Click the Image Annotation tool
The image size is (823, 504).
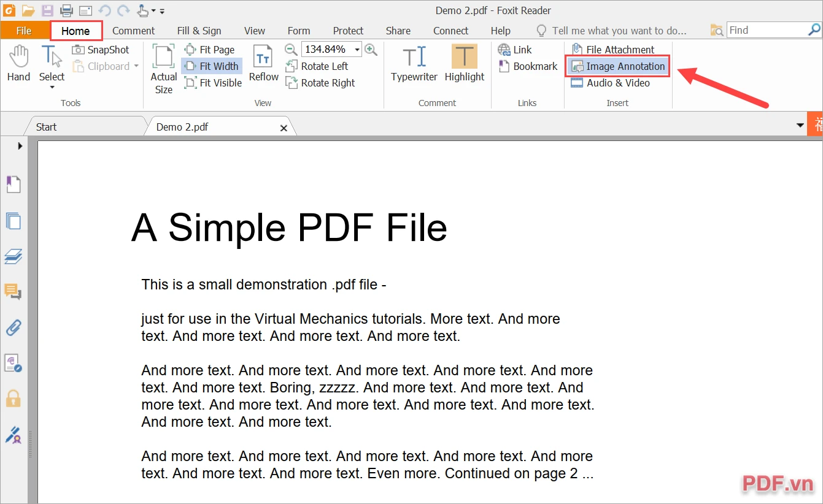[x=617, y=66]
